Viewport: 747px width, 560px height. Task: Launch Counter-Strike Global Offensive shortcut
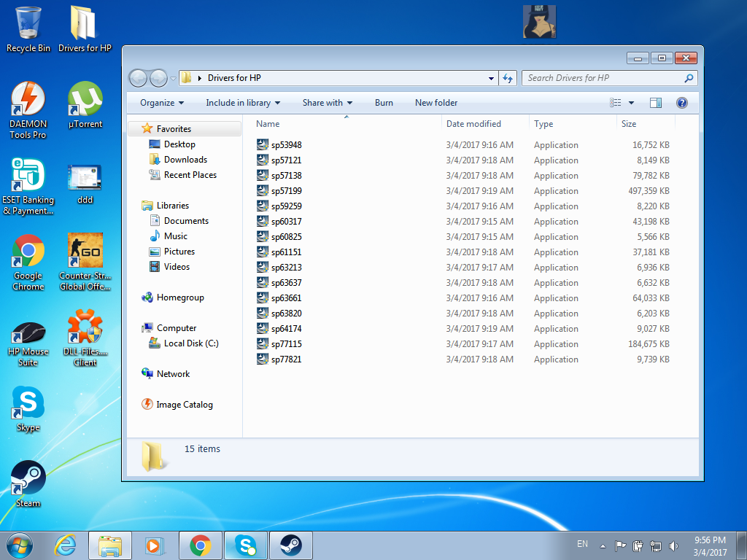[85, 262]
